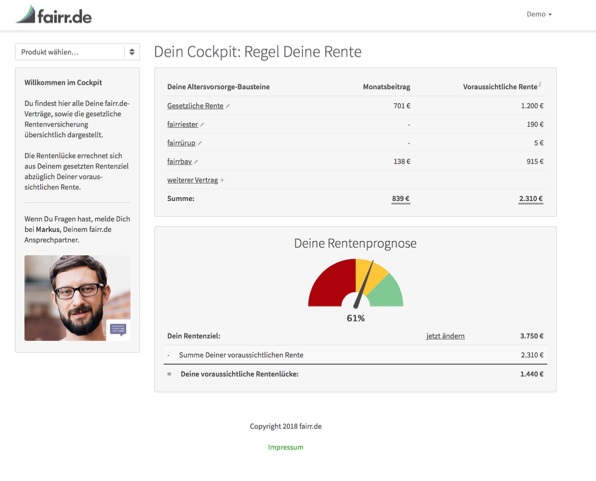This screenshot has height=481, width=596.
Task: Open the fairrbav link
Action: pyautogui.click(x=179, y=162)
